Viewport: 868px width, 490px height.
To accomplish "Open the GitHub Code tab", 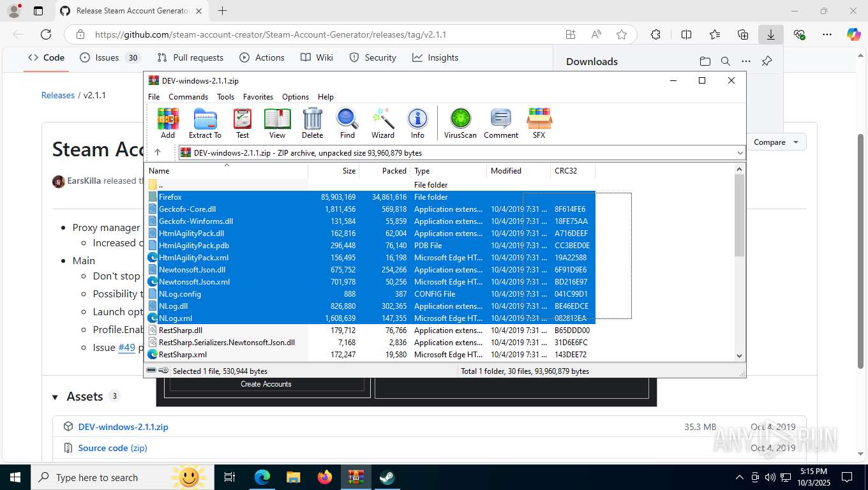I will [x=47, y=57].
